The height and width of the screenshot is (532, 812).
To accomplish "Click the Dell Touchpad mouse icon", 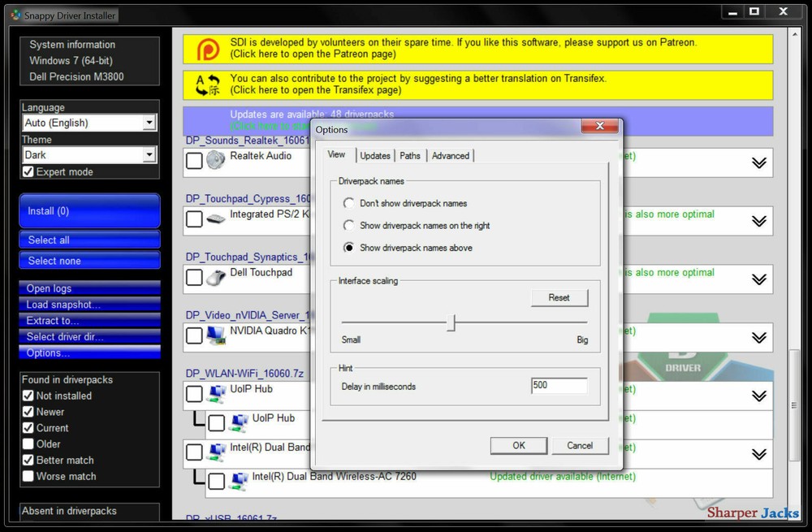I will (214, 276).
